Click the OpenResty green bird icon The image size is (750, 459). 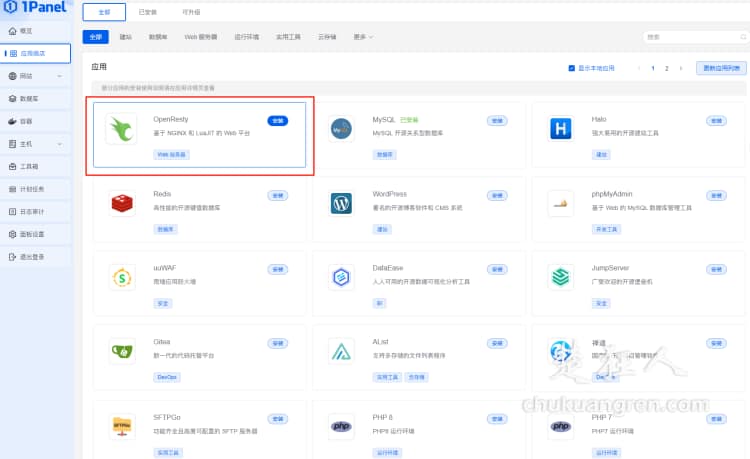(121, 129)
